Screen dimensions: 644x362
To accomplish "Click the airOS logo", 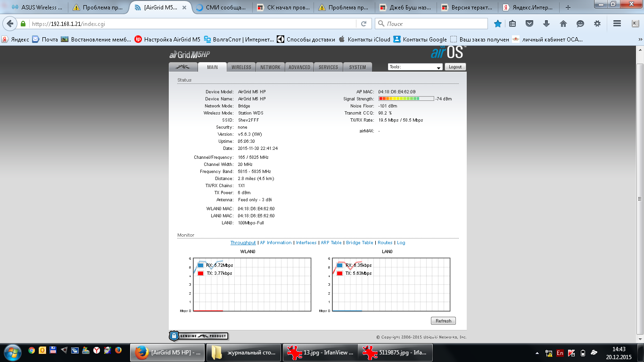I will pos(448,52).
